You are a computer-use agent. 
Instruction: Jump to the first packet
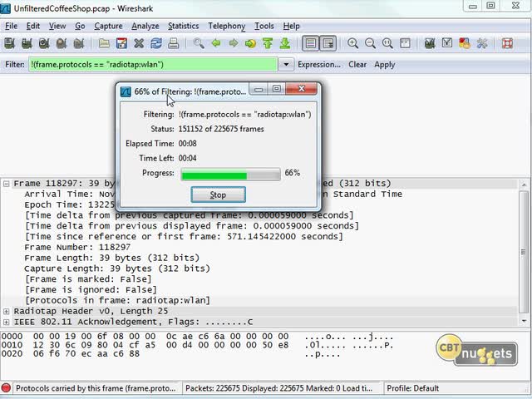[268, 43]
